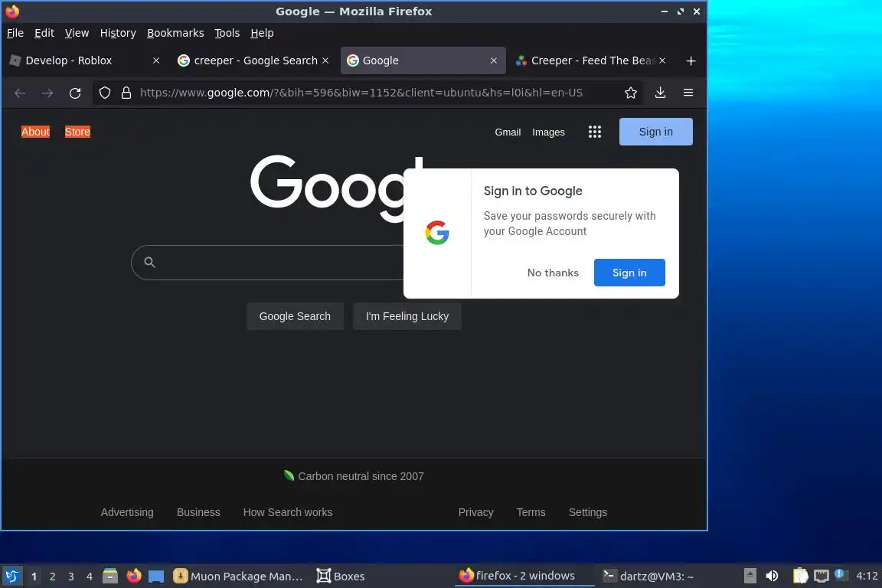Close the Develop - Roblox tab
Screen dimensions: 882x588
point(156,60)
